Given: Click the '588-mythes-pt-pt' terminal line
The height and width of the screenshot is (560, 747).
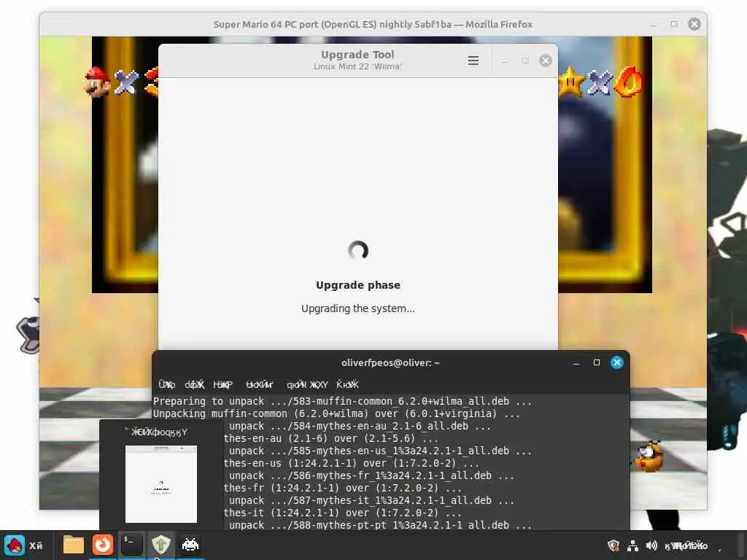Looking at the screenshot, I should (380, 525).
